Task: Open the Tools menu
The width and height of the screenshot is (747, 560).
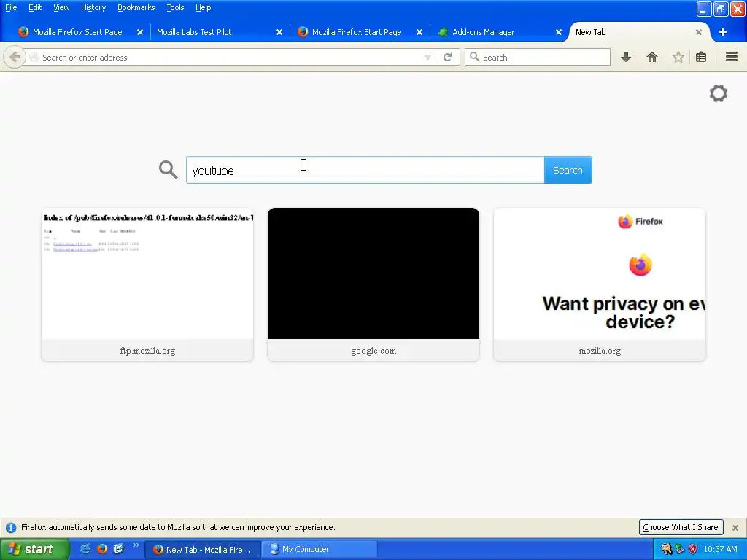Action: pos(175,7)
